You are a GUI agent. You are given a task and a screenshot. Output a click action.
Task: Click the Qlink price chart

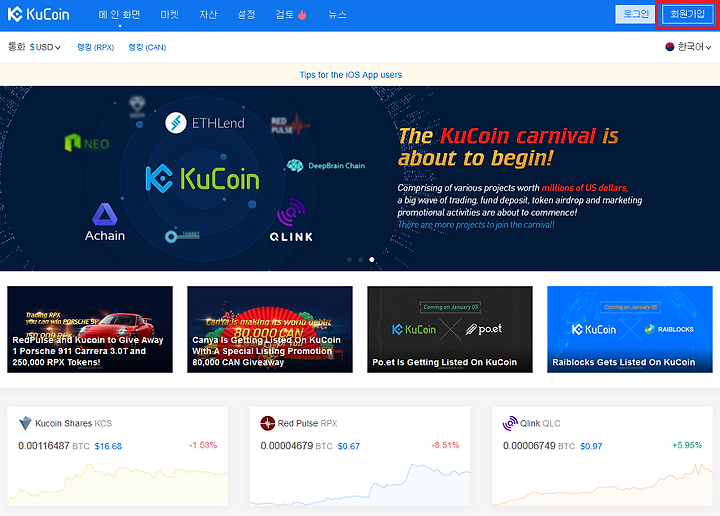pyautogui.click(x=602, y=484)
